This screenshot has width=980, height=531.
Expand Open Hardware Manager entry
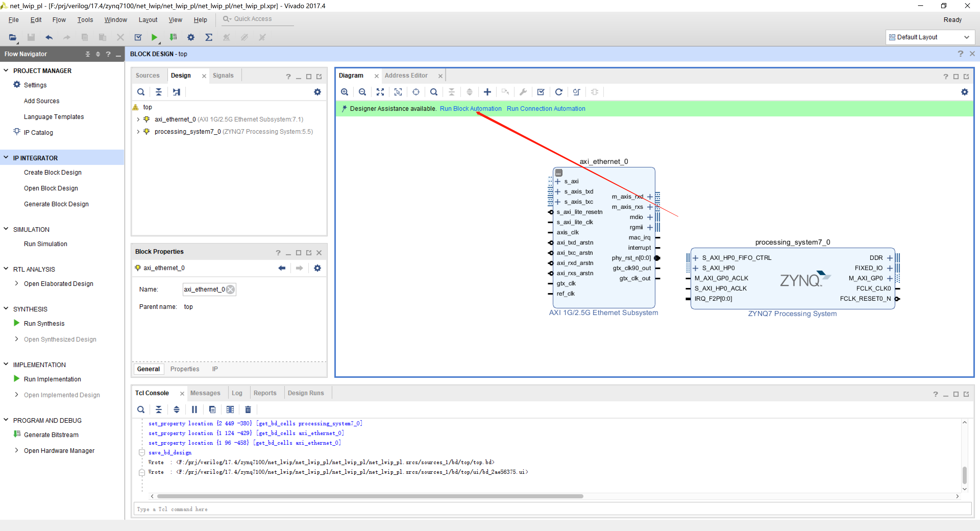pyautogui.click(x=16, y=450)
